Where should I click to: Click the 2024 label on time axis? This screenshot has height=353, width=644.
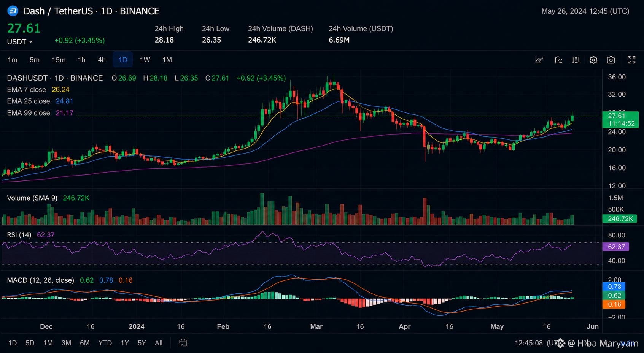point(137,326)
